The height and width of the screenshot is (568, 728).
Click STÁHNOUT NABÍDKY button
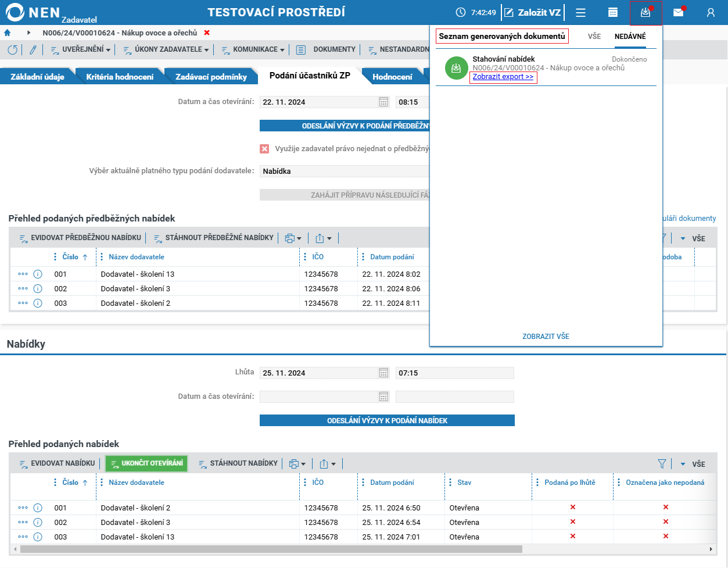[238, 463]
